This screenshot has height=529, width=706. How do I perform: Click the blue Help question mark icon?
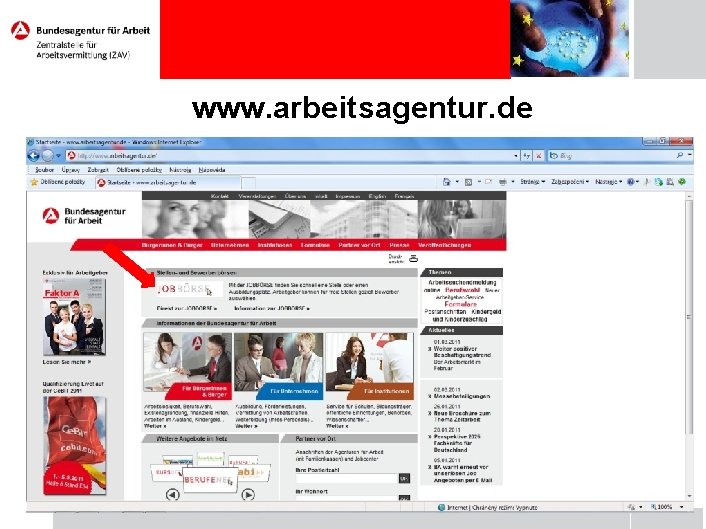coord(630,182)
